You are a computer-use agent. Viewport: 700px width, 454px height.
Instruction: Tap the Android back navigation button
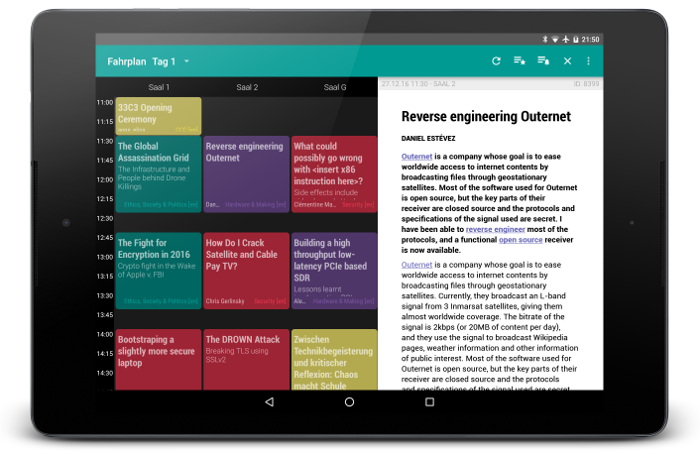pyautogui.click(x=269, y=402)
